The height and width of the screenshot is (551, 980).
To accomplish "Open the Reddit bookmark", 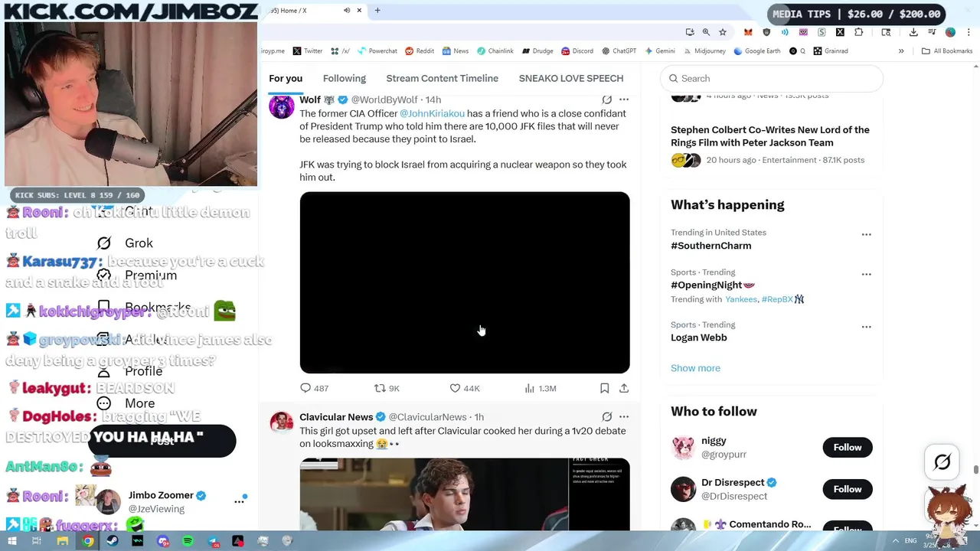I will 420,51.
